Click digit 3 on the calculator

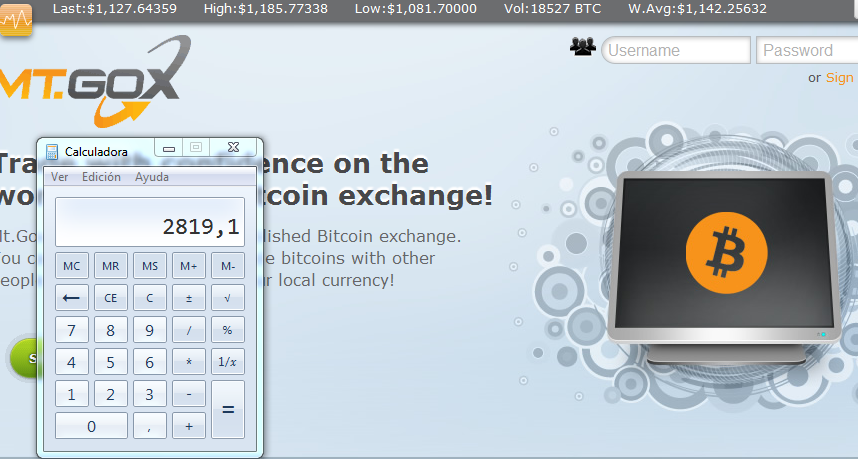click(149, 394)
